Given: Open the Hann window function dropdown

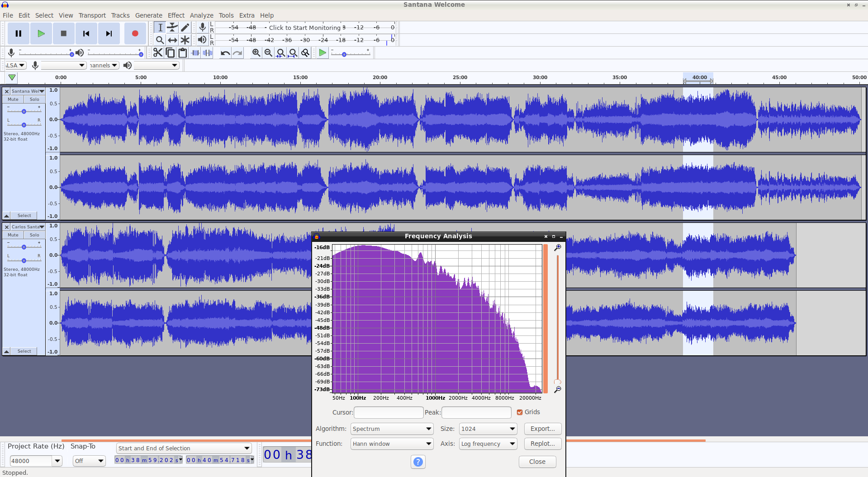Looking at the screenshot, I should pos(392,444).
